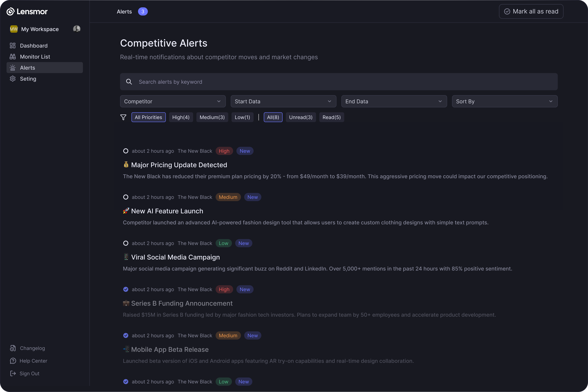Click the Monitor List binoculars icon
This screenshot has height=392, width=588.
point(12,57)
